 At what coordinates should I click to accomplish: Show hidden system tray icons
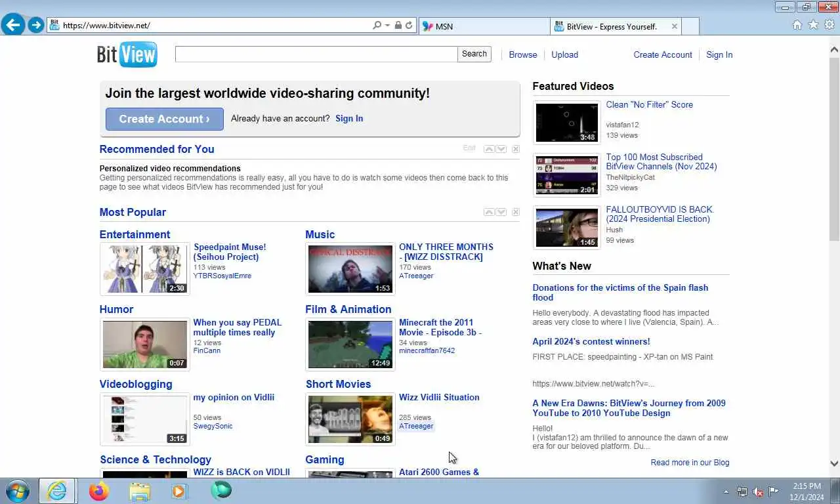[x=726, y=492]
